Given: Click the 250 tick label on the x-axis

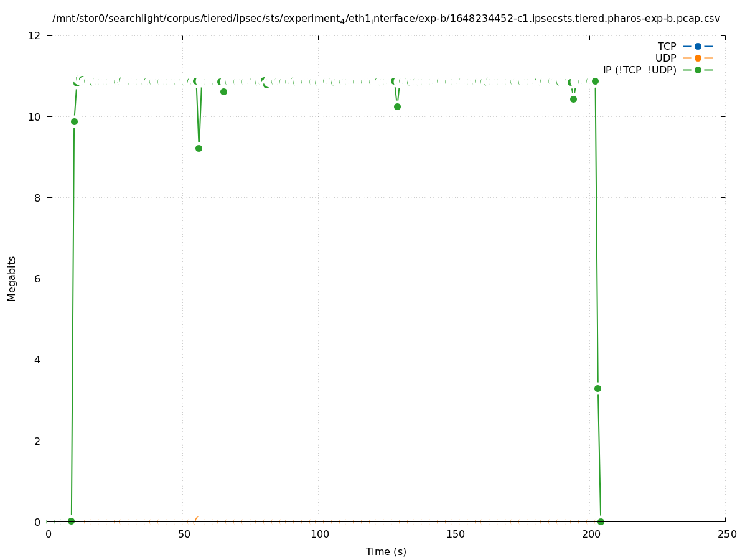Looking at the screenshot, I should 726,534.
